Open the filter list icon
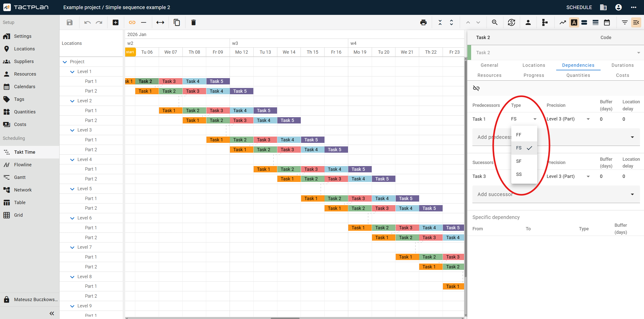The height and width of the screenshot is (319, 644). click(x=625, y=22)
